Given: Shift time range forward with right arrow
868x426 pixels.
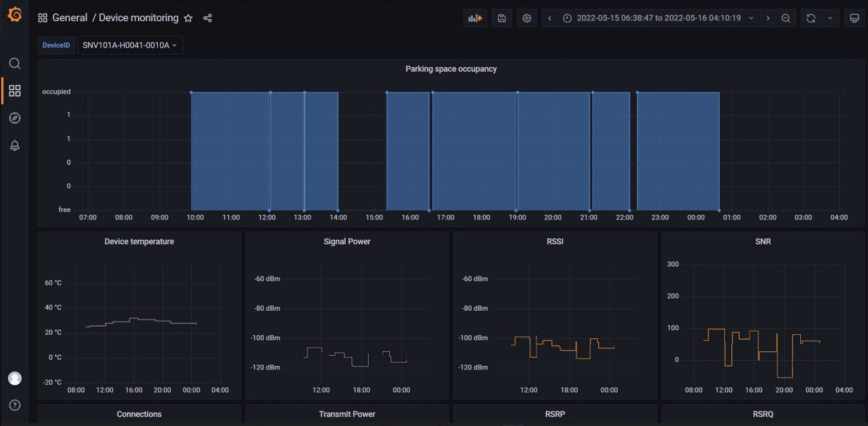Looking at the screenshot, I should [768, 18].
